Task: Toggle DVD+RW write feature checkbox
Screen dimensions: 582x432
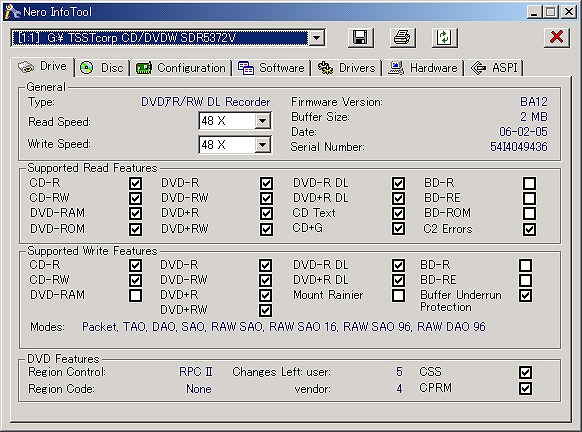Action: [265, 310]
